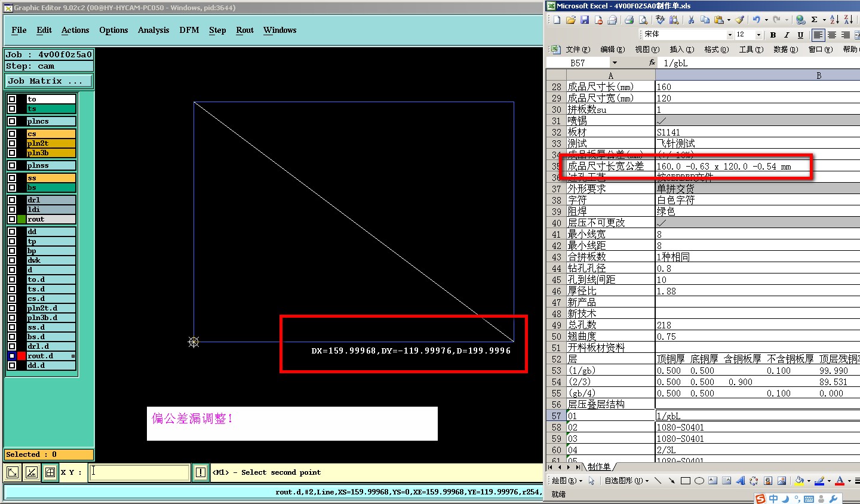Click the Paste clipboard icon in Excel

719,20
